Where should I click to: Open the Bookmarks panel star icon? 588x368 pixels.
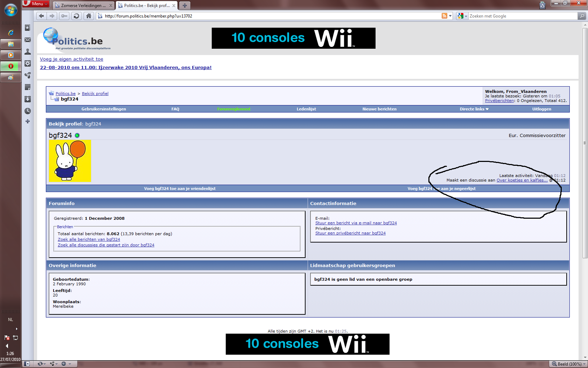click(x=28, y=28)
